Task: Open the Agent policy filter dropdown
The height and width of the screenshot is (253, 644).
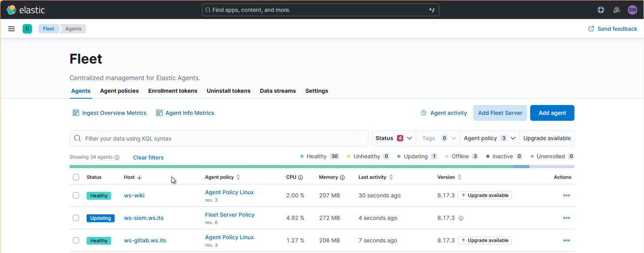Action: coord(489,138)
